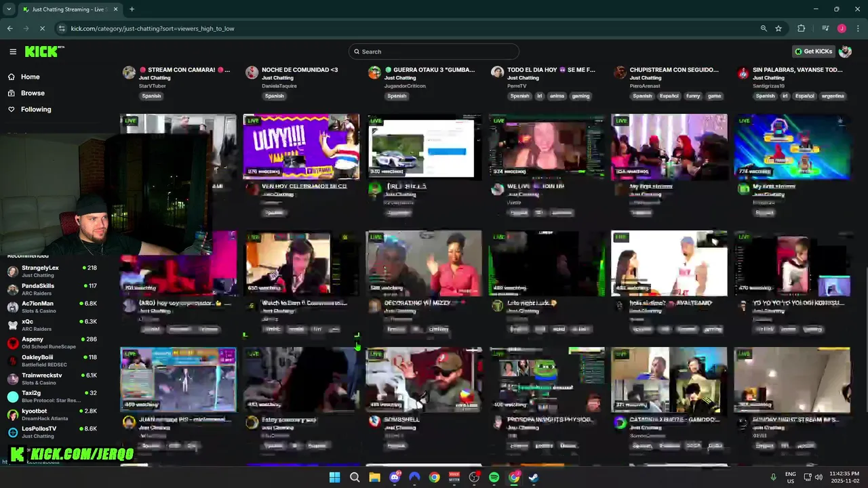
Task: Open the Kick hamburger sidebar menu
Action: point(13,52)
